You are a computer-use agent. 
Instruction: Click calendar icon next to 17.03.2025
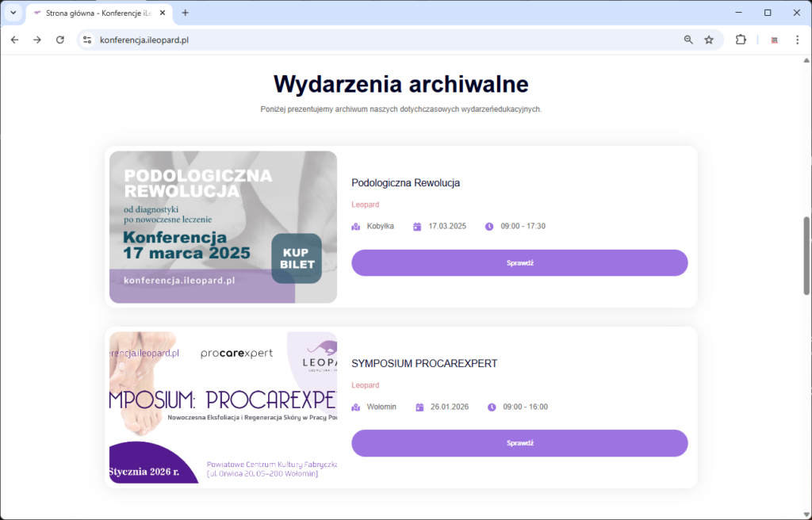[417, 227]
